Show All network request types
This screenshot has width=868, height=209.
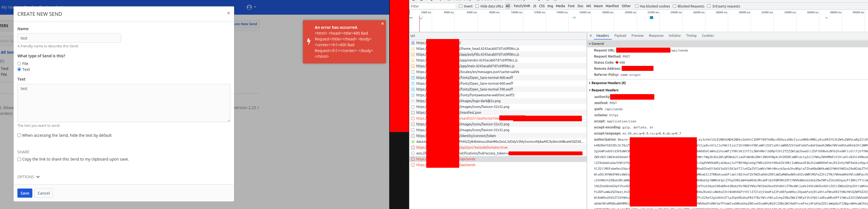(x=508, y=6)
